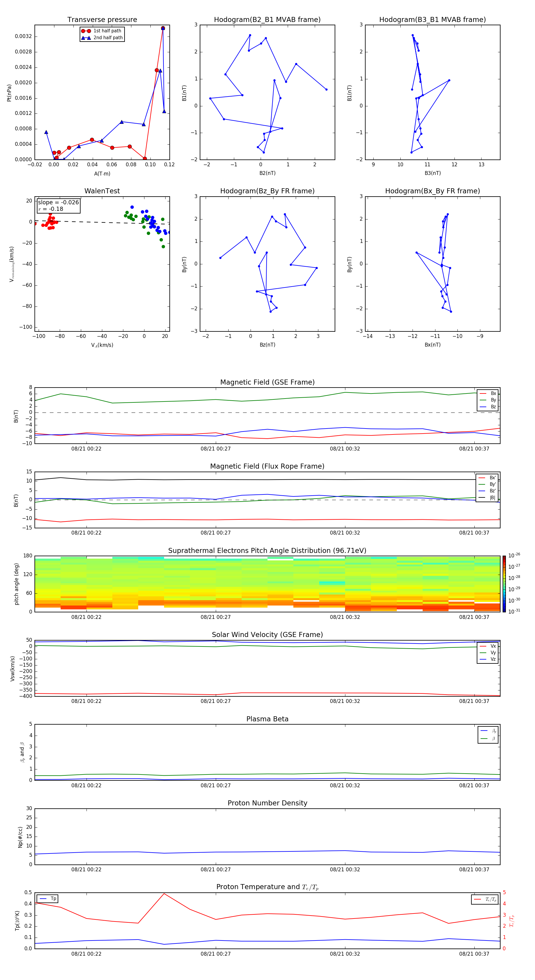The height and width of the screenshot is (980, 535).
Task: Click the peak red point in Transverse pressure
Action: [163, 28]
